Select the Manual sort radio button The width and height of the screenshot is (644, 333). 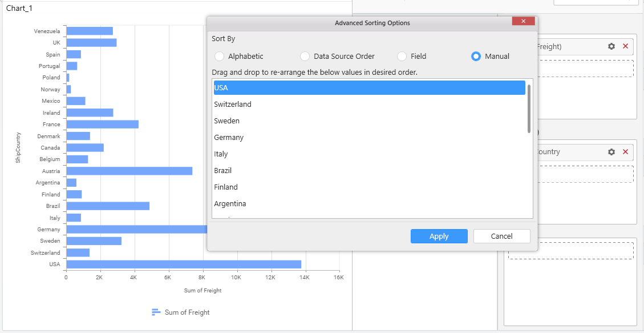476,57
